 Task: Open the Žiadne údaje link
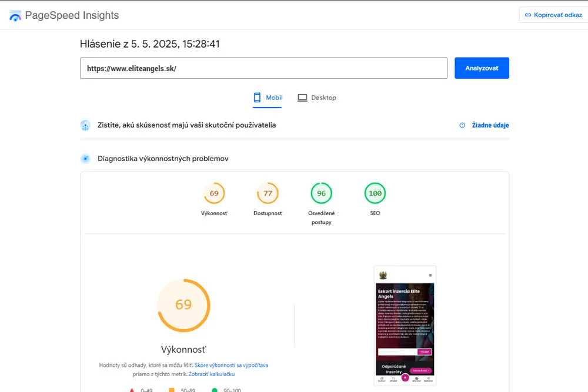(490, 125)
